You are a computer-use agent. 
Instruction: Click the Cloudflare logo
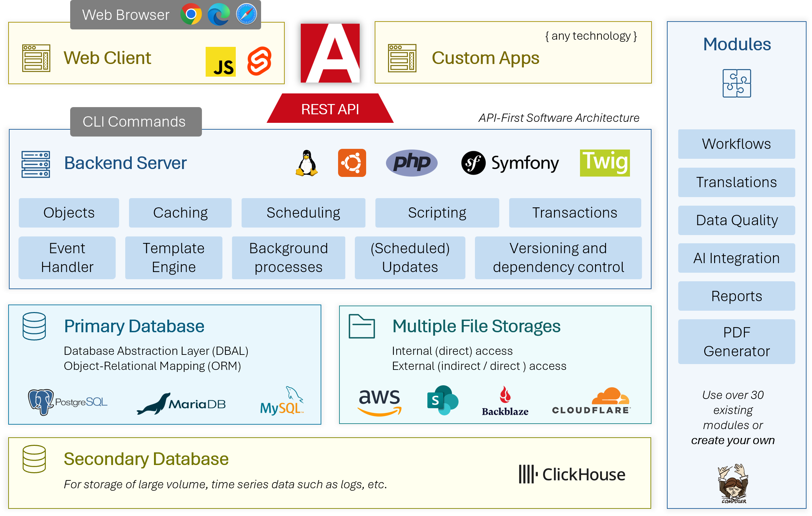[591, 401]
